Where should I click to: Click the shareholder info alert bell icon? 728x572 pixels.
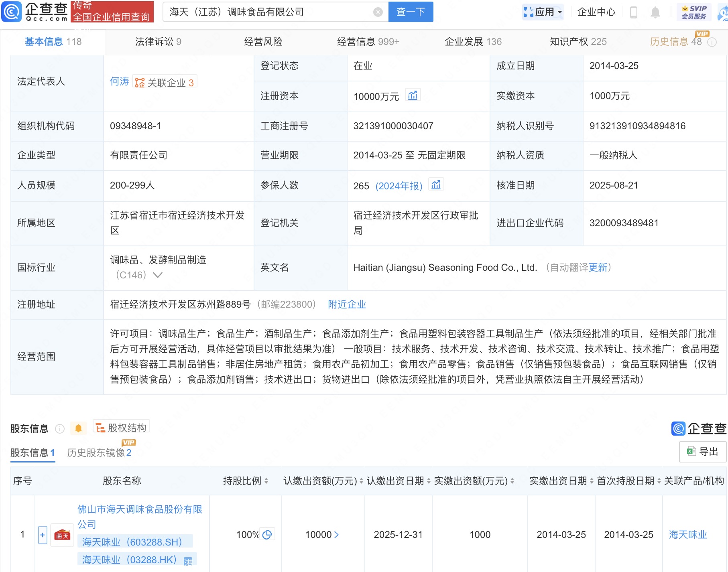[x=78, y=428]
